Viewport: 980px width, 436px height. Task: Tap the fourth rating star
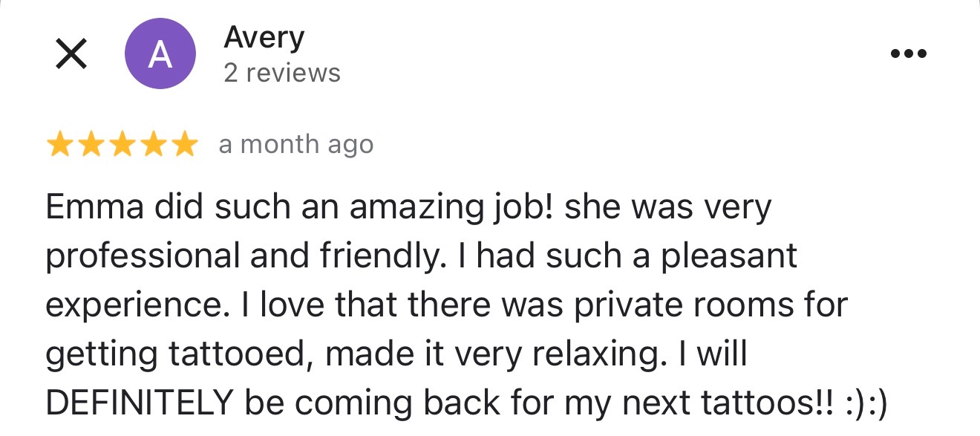coord(154,146)
